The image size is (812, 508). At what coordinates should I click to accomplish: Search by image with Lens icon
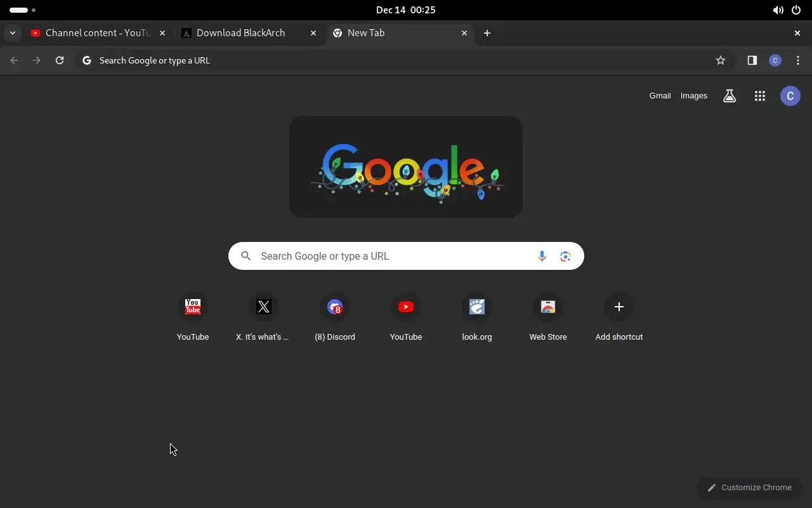coord(565,256)
